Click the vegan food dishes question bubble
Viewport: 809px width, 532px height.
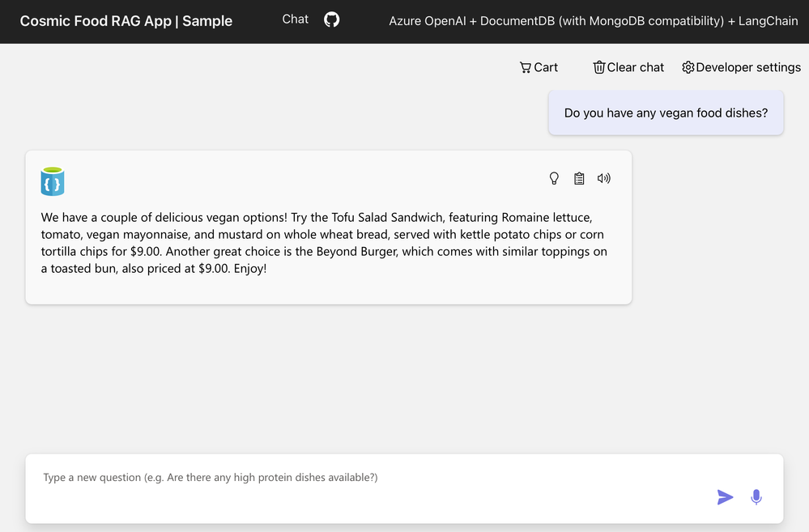point(666,113)
